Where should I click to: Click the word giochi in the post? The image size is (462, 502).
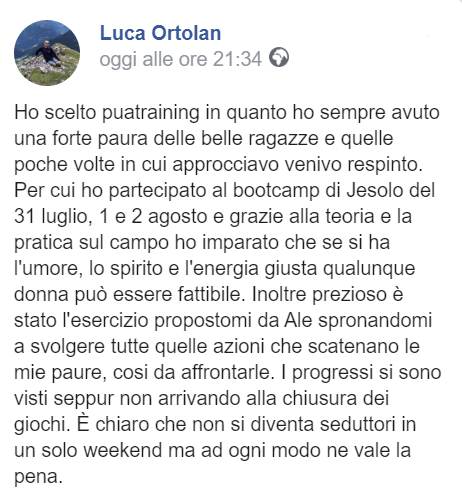tap(39, 425)
